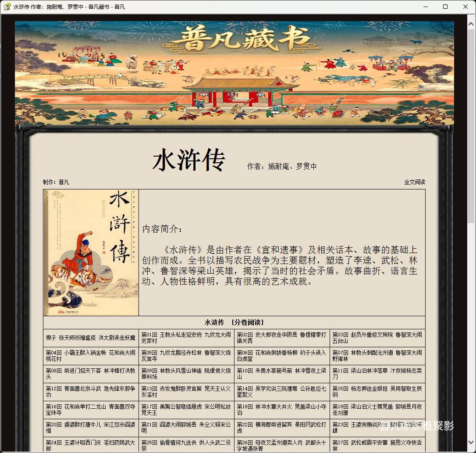Open chapter 第09回 林教头风雪山神庙
This screenshot has height=453, width=476.
(186, 374)
